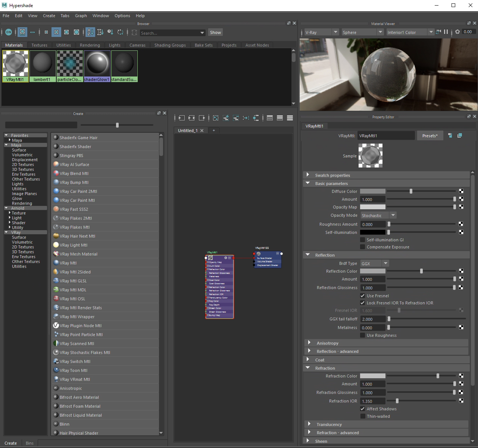The width and height of the screenshot is (478, 448).
Task: Click add selected nodes to graph icon
Action: [226, 118]
